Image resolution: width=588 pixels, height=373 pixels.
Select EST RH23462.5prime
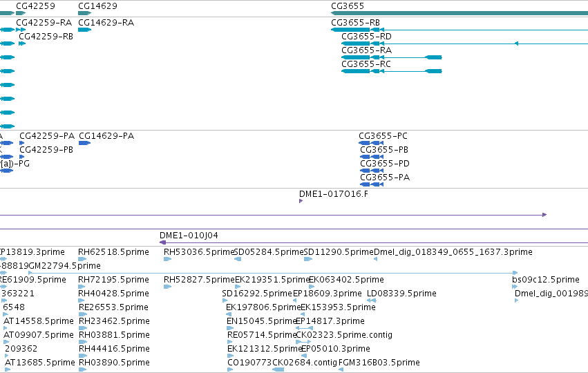(114, 321)
